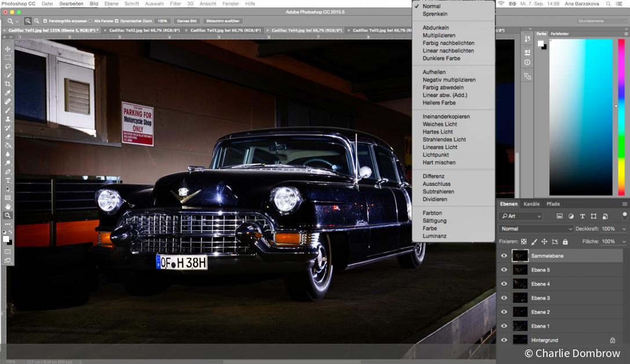Hide the Sammelebene layer via eye icon
The width and height of the screenshot is (630, 364).
504,256
